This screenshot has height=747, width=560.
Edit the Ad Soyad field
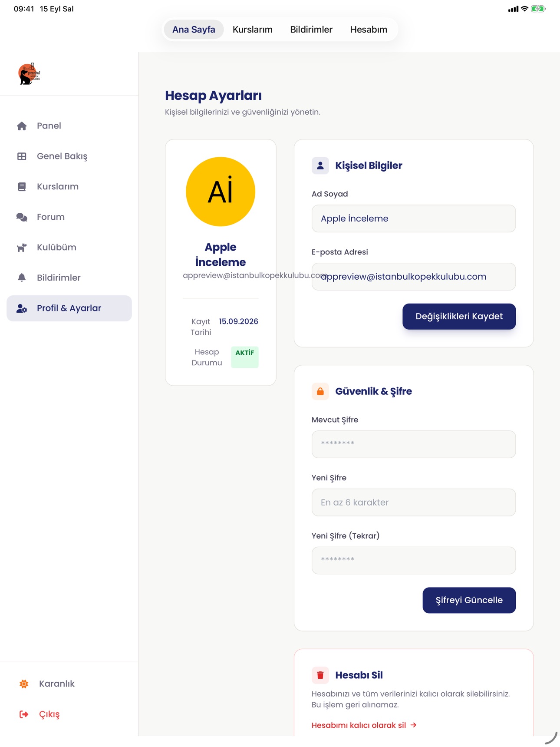413,218
